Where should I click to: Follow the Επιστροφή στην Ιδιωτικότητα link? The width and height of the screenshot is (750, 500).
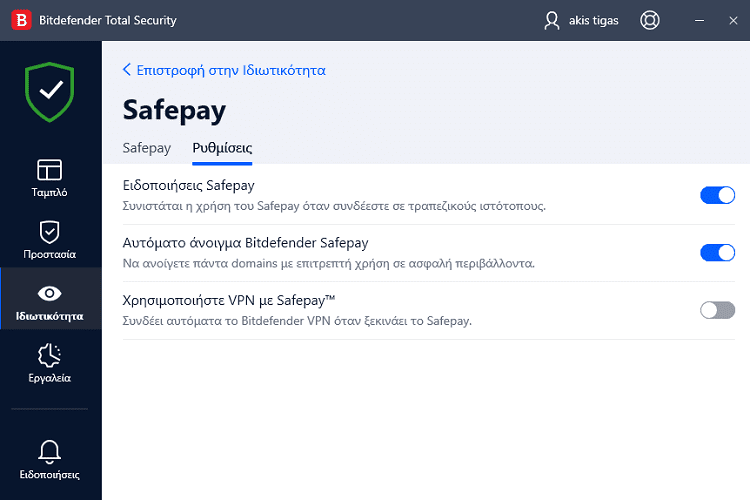(231, 70)
